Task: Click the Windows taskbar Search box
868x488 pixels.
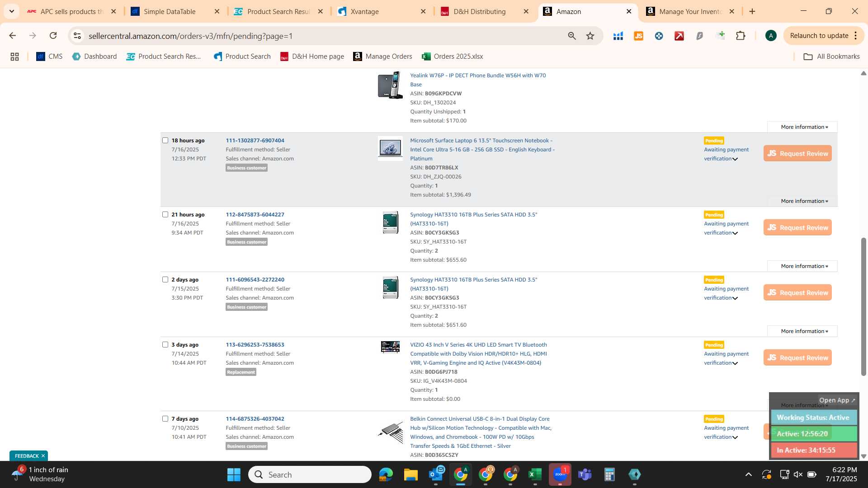Action: click(x=310, y=474)
